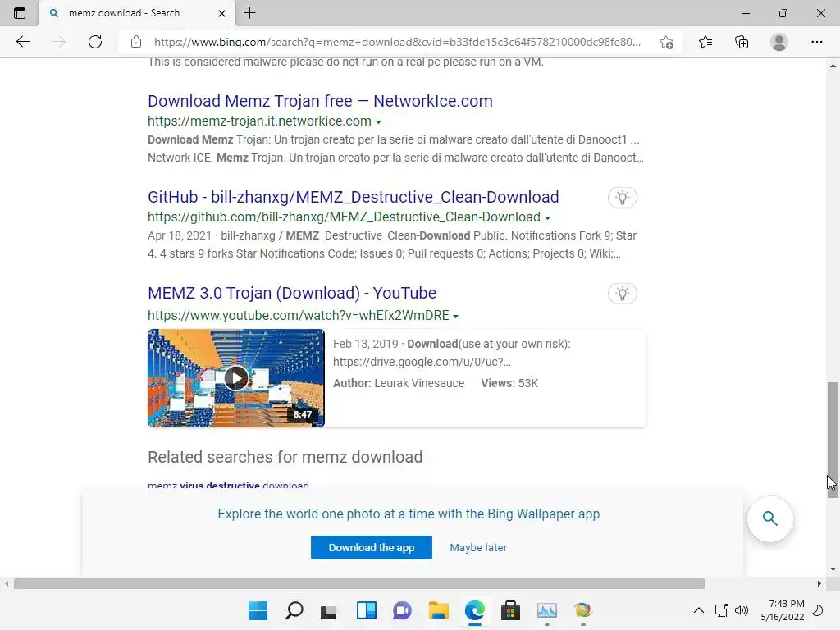Reload the Bing search page
This screenshot has height=630, width=840.
coord(95,42)
